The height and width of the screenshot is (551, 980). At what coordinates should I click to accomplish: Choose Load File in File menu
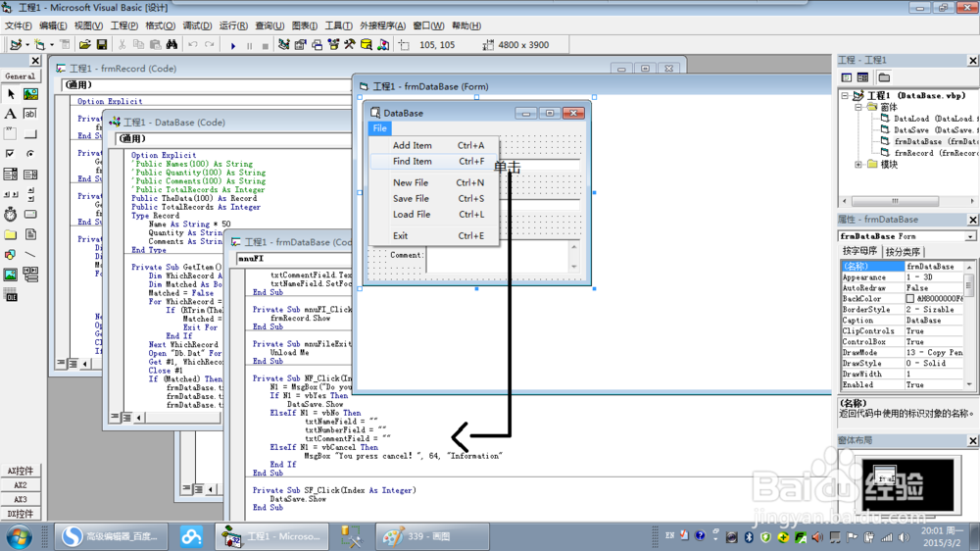coord(434,214)
